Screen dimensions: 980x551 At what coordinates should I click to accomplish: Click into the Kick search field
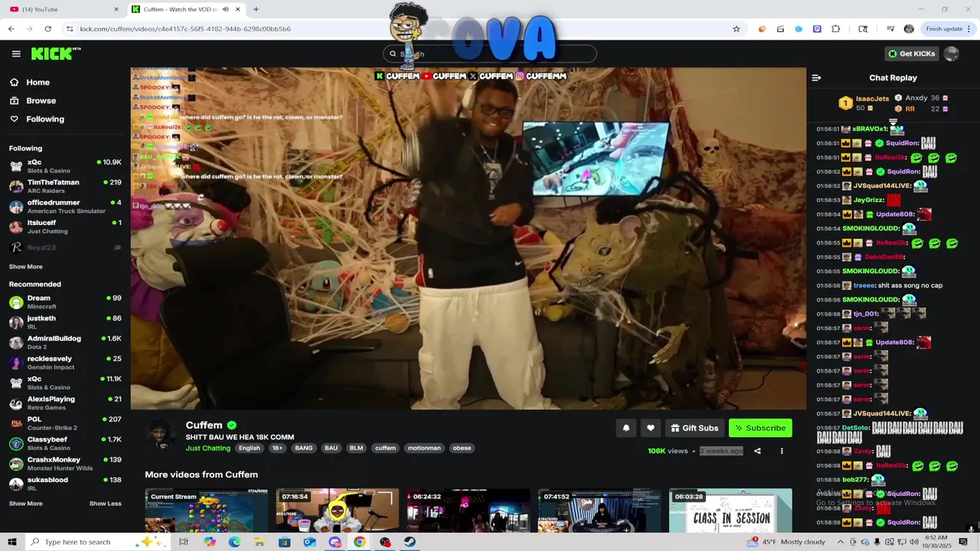(490, 54)
